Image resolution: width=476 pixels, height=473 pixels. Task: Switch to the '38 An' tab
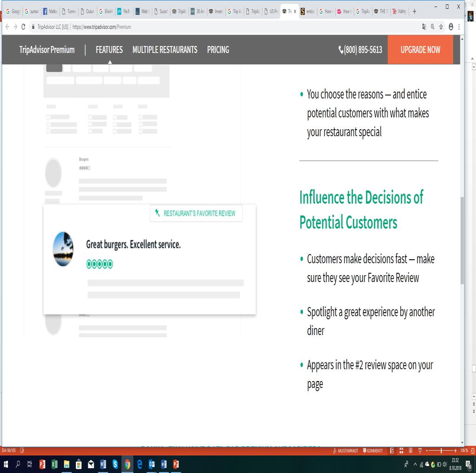coord(197,12)
